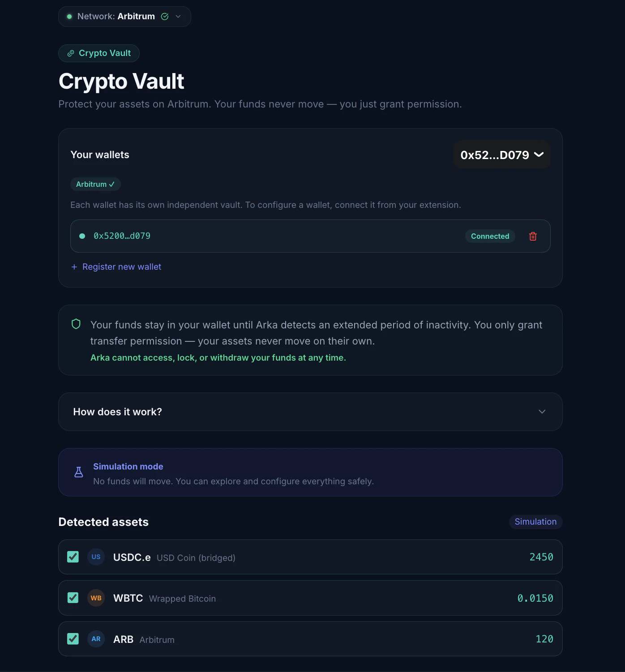Screen dimensions: 625x672
Task: Click the Simulation badge beside Detected assets
Action: pyautogui.click(x=535, y=521)
